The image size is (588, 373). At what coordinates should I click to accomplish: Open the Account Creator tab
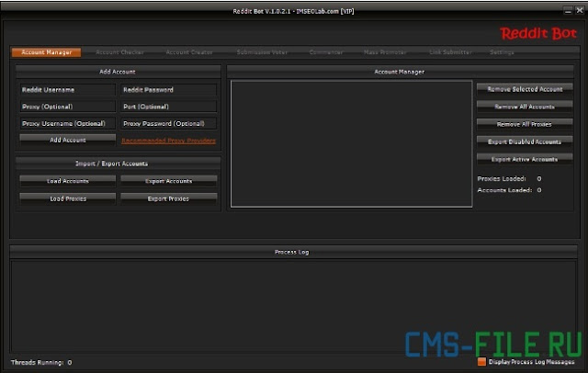click(189, 52)
